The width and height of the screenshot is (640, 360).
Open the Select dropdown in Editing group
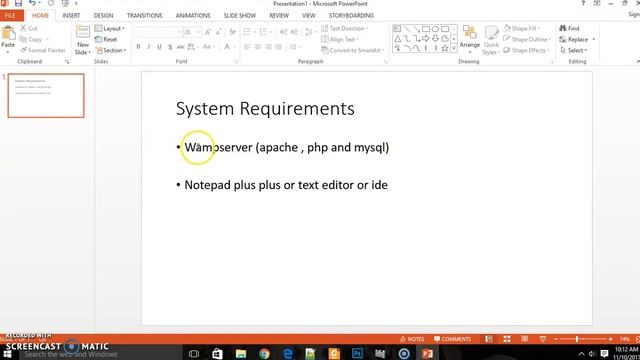coord(573,50)
